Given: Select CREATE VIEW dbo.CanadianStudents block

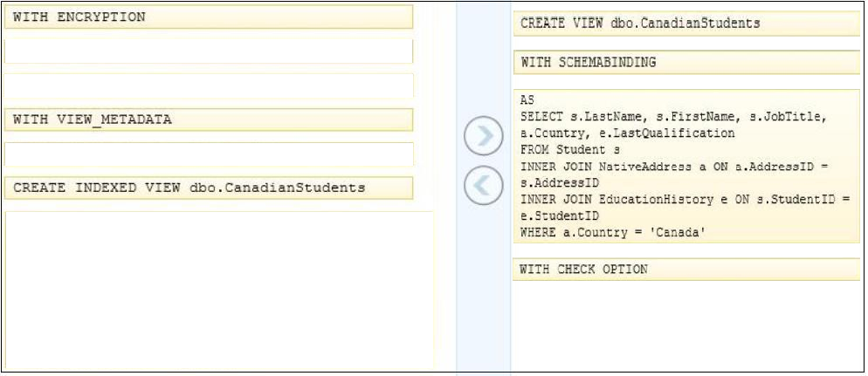Looking at the screenshot, I should 686,24.
